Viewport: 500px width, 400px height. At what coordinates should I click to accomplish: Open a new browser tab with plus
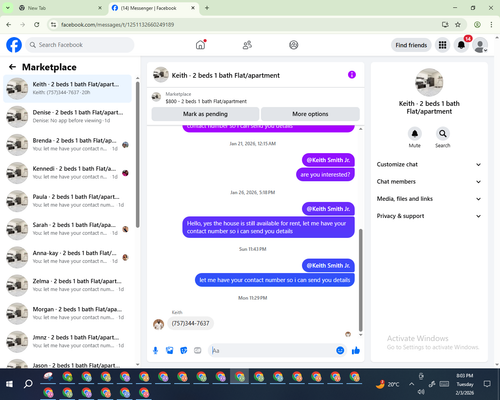tap(207, 8)
